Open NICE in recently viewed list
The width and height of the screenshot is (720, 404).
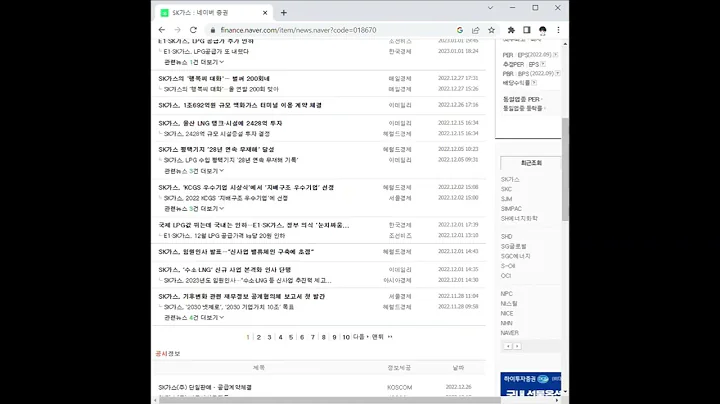click(506, 314)
